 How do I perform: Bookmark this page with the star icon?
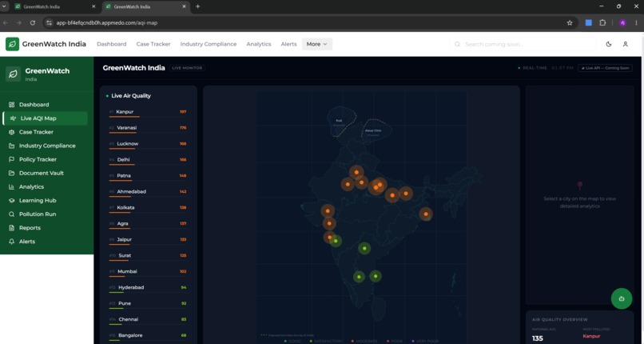coord(570,23)
